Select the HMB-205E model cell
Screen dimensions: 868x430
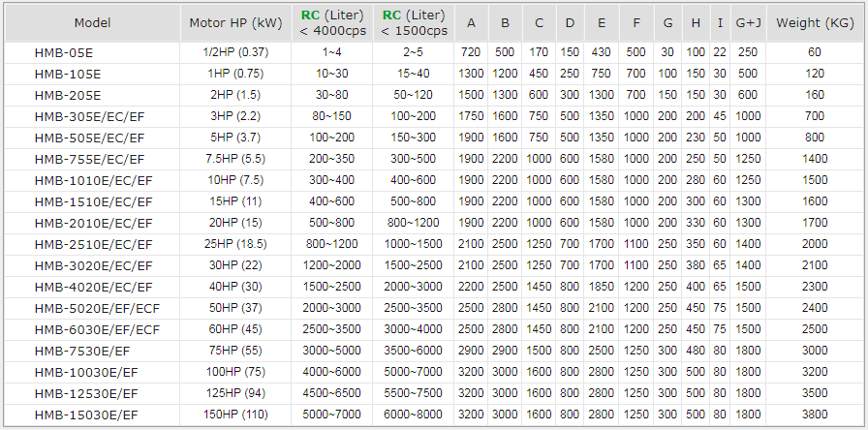[67, 95]
